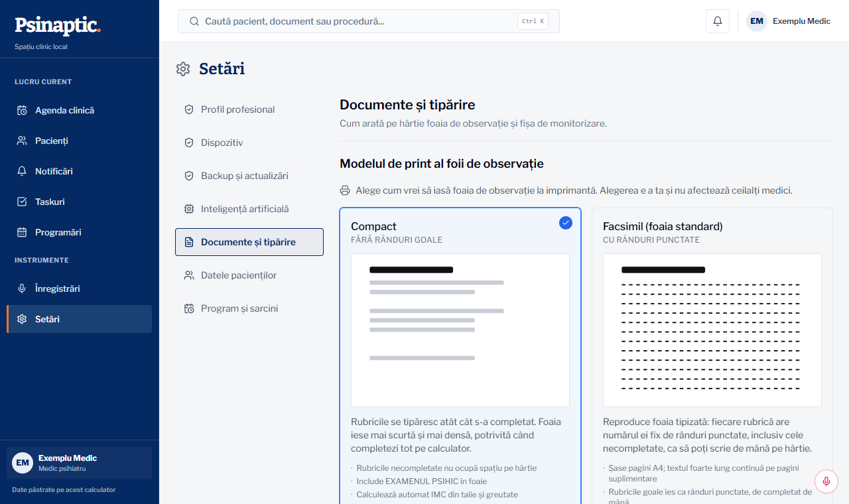This screenshot has height=504, width=849.
Task: Click the search magnifier icon
Action: click(194, 21)
